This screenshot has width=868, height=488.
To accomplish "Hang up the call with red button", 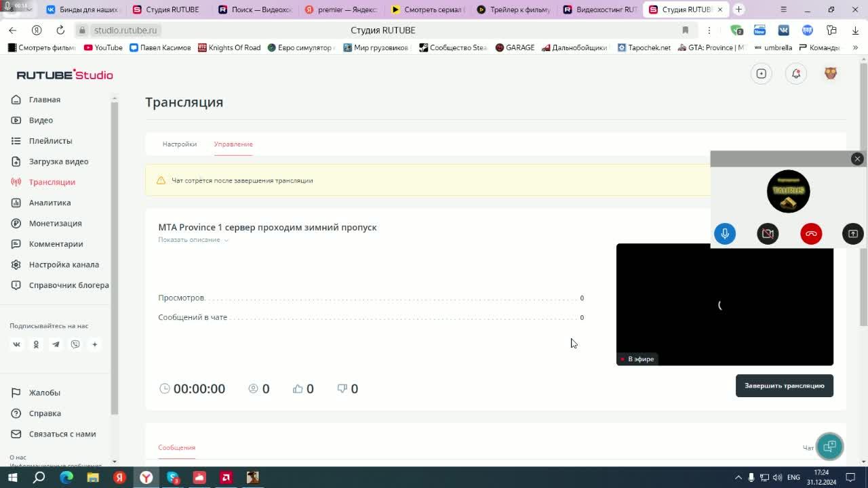I will point(811,234).
